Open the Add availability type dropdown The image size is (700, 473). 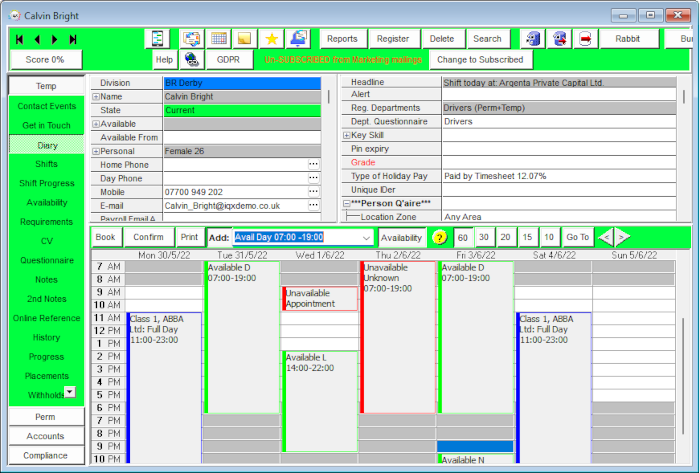pyautogui.click(x=366, y=237)
